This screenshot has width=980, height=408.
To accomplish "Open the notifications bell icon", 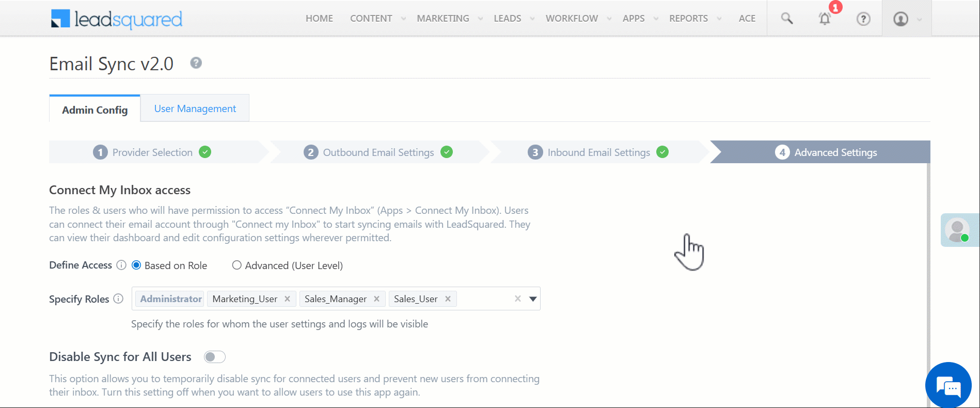I will pyautogui.click(x=825, y=19).
